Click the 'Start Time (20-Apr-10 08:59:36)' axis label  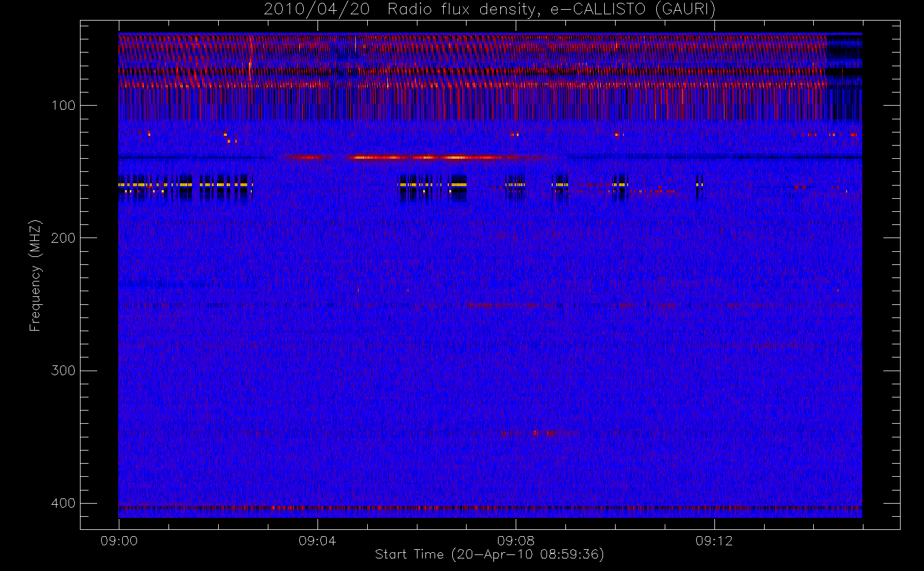click(x=489, y=554)
